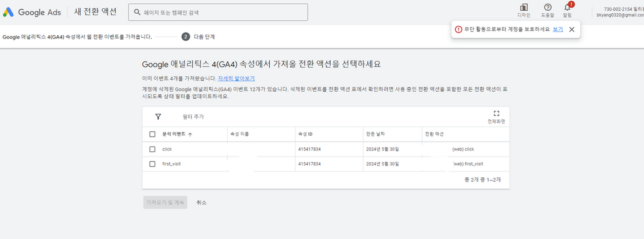The width and height of the screenshot is (644, 239).
Task: Check the click event row checkbox
Action: tap(152, 149)
